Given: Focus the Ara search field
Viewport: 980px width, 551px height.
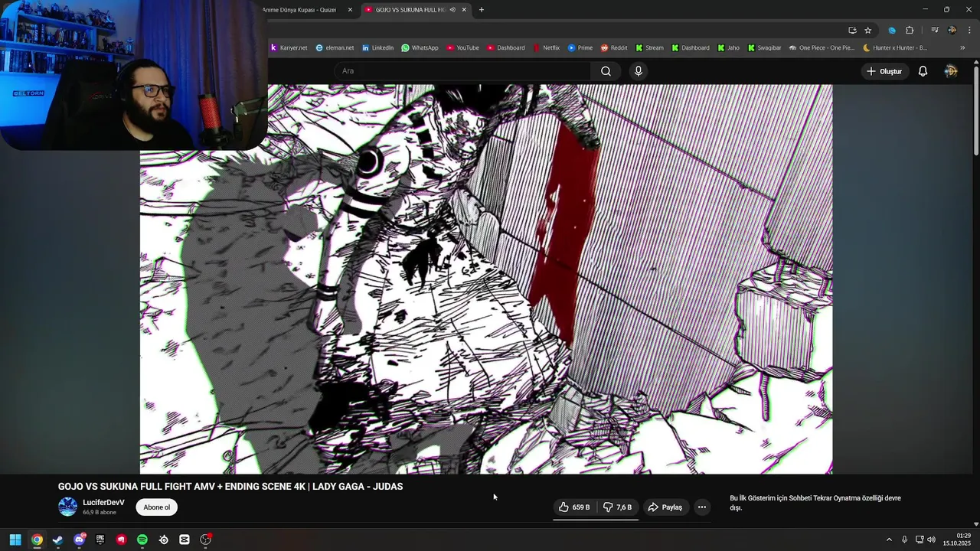Looking at the screenshot, I should pyautogui.click(x=462, y=71).
